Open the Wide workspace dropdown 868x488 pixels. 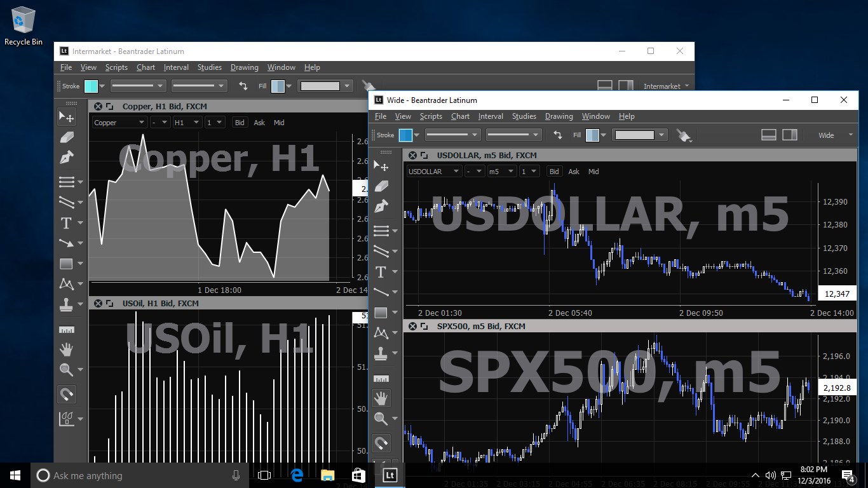(836, 135)
